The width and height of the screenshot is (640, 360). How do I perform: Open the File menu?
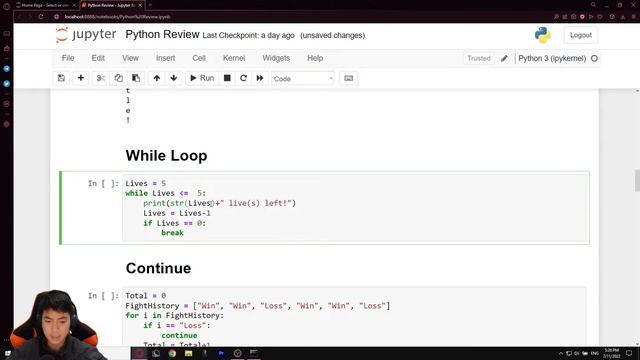[68, 58]
